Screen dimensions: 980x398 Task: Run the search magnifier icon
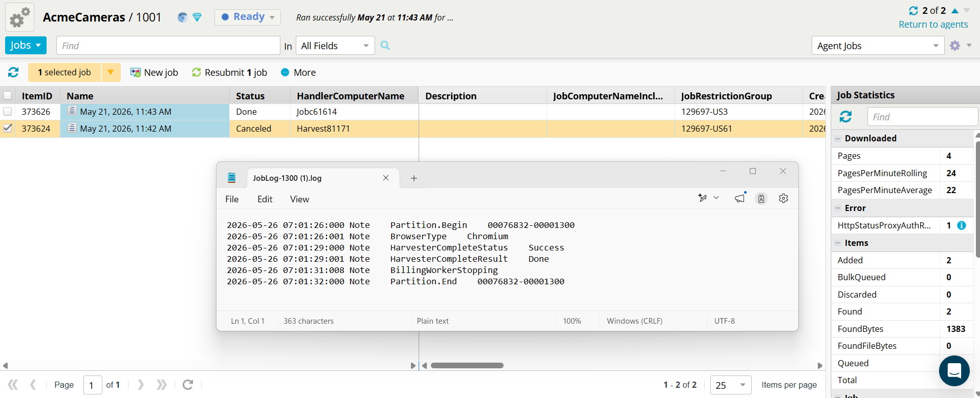click(x=385, y=46)
